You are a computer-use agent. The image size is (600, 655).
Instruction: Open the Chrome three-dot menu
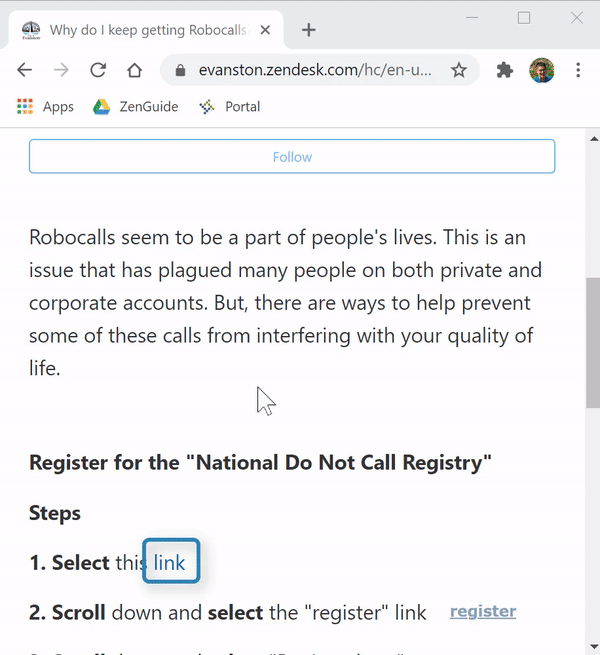tap(578, 70)
